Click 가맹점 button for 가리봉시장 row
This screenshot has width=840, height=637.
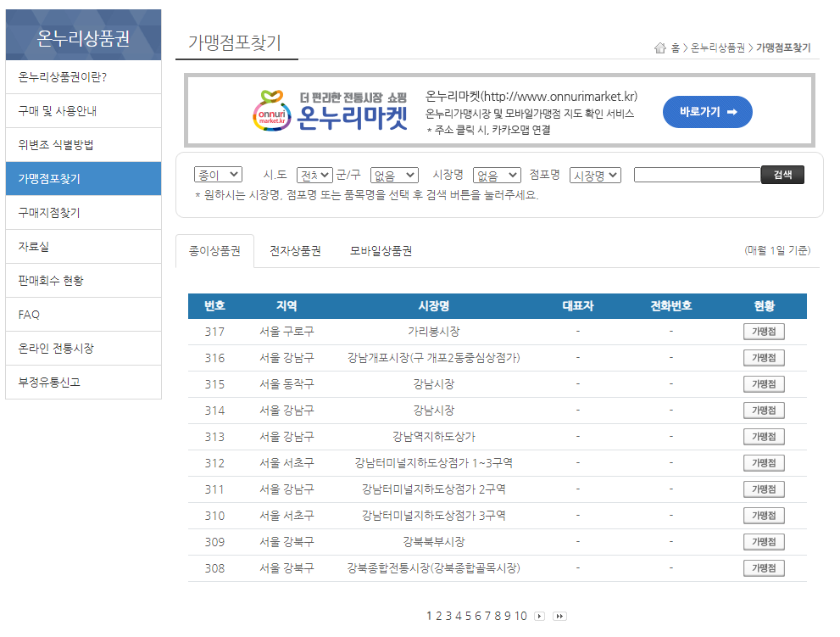click(x=764, y=332)
